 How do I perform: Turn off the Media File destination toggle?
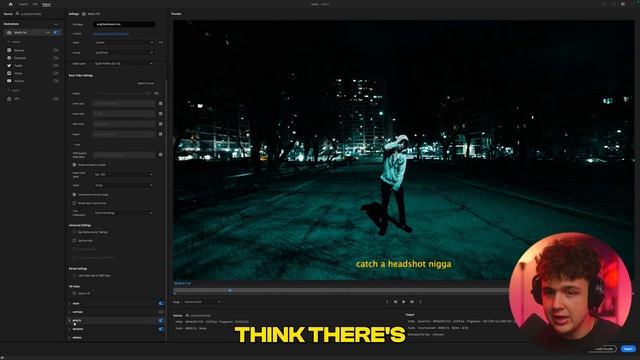tap(56, 32)
